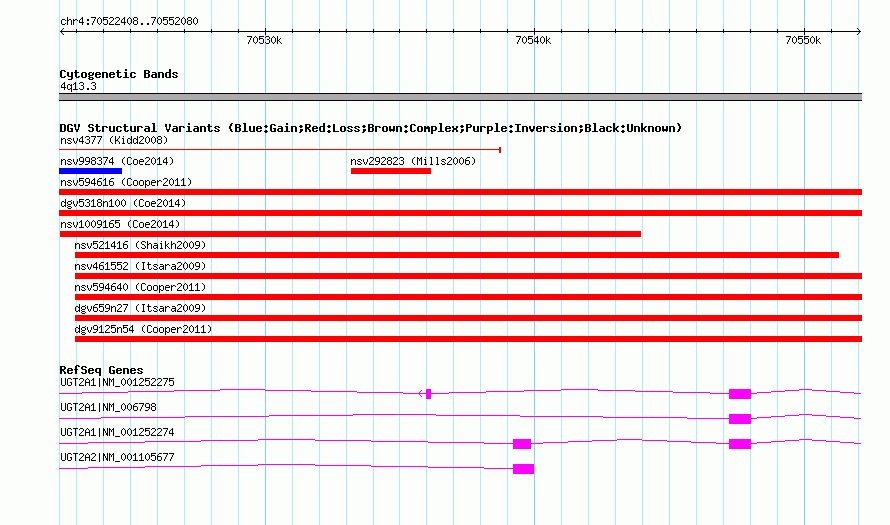Click the nsv594616 (Cooper2011) label
Viewport: 890px width, 525px height.
(126, 182)
